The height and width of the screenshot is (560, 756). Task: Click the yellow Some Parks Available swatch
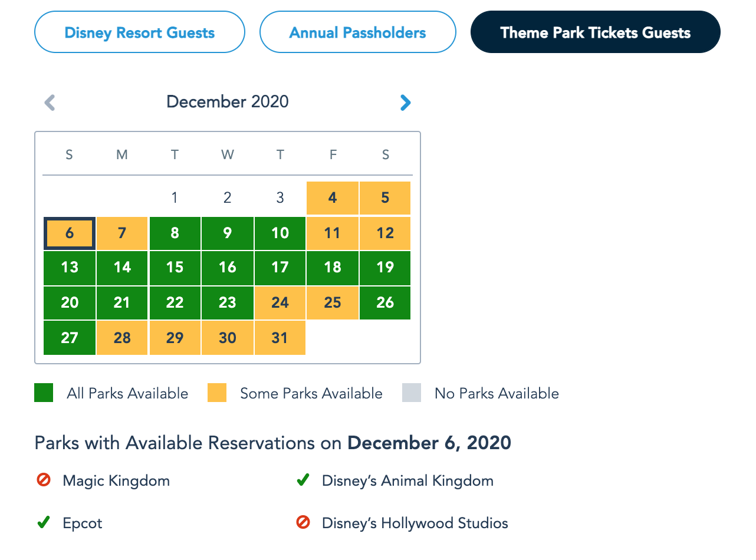tap(217, 393)
